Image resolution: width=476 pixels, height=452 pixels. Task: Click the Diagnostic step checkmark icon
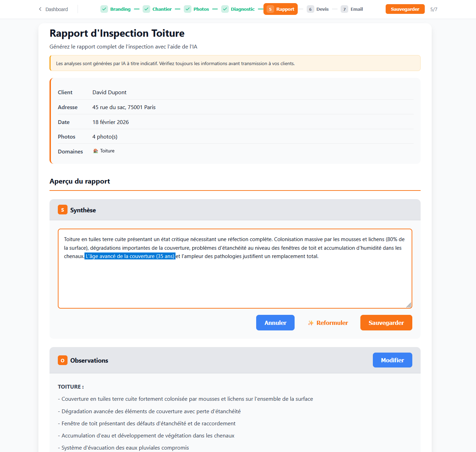225,9
